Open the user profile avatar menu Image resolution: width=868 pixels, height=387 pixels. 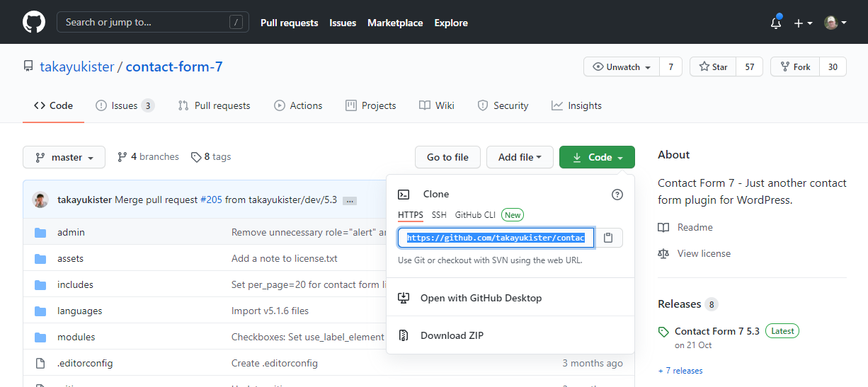[x=834, y=23]
